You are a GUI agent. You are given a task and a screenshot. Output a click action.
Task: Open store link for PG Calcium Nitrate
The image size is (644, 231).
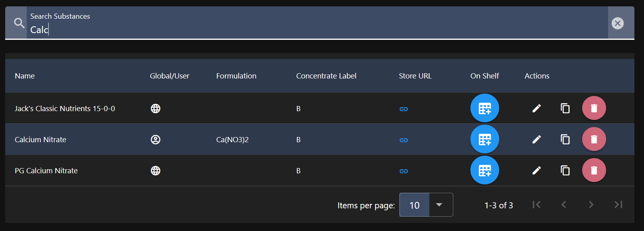tap(403, 171)
